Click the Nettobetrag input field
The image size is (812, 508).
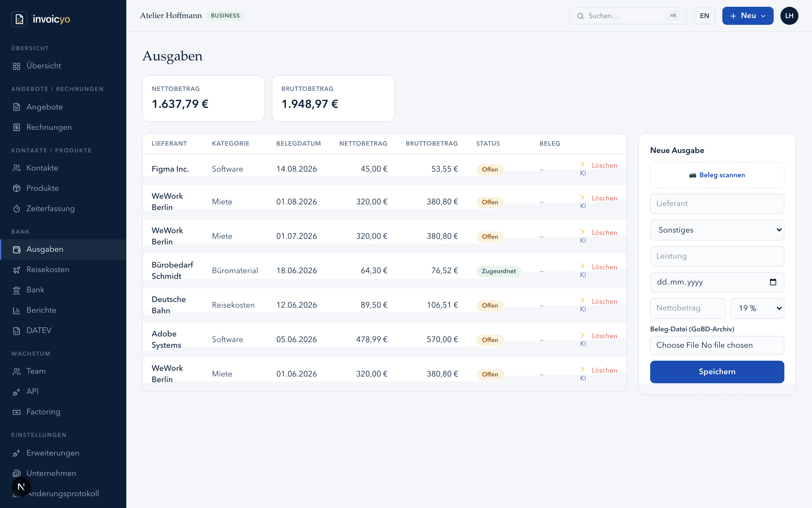[687, 308]
